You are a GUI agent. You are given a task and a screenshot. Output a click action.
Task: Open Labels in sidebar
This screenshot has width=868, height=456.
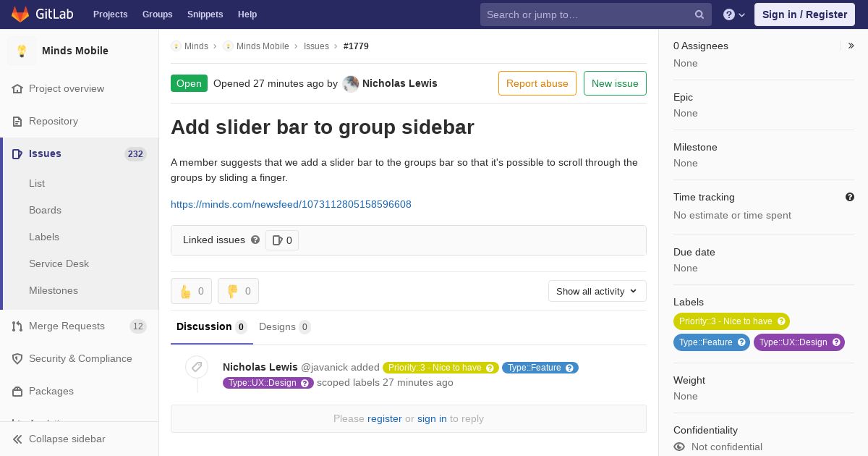pyautogui.click(x=44, y=237)
